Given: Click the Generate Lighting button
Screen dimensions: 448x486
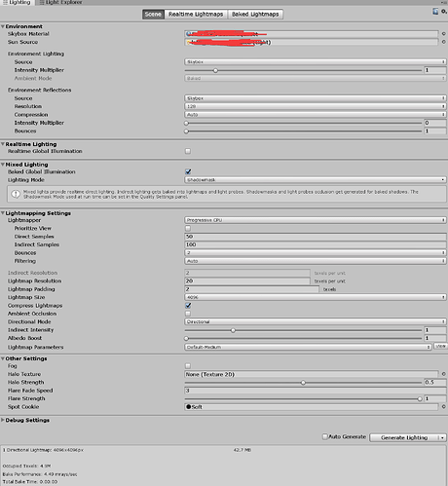Looking at the screenshot, I should tap(404, 437).
